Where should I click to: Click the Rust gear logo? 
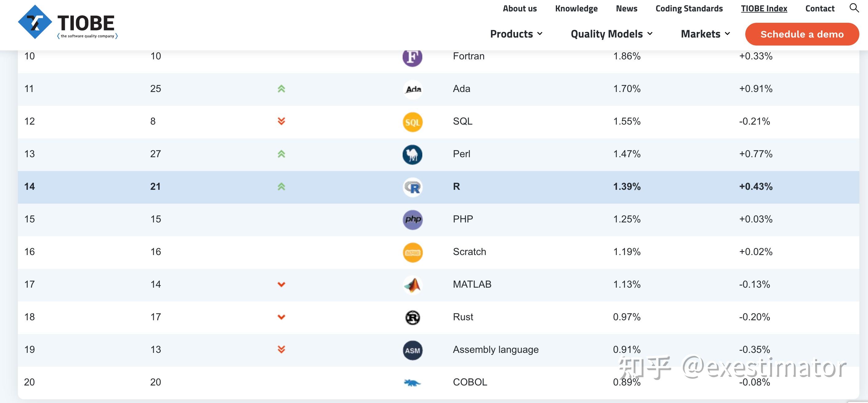pos(412,317)
